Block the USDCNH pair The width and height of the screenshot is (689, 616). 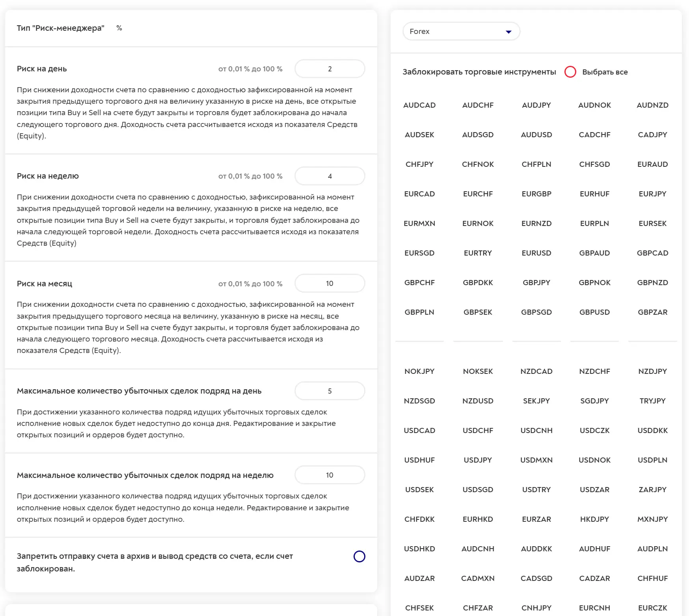(x=536, y=430)
